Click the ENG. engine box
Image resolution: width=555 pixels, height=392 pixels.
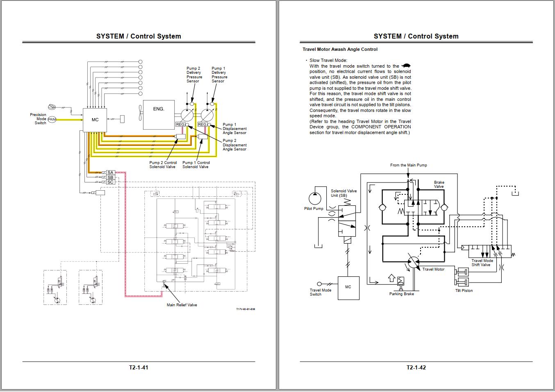(159, 115)
